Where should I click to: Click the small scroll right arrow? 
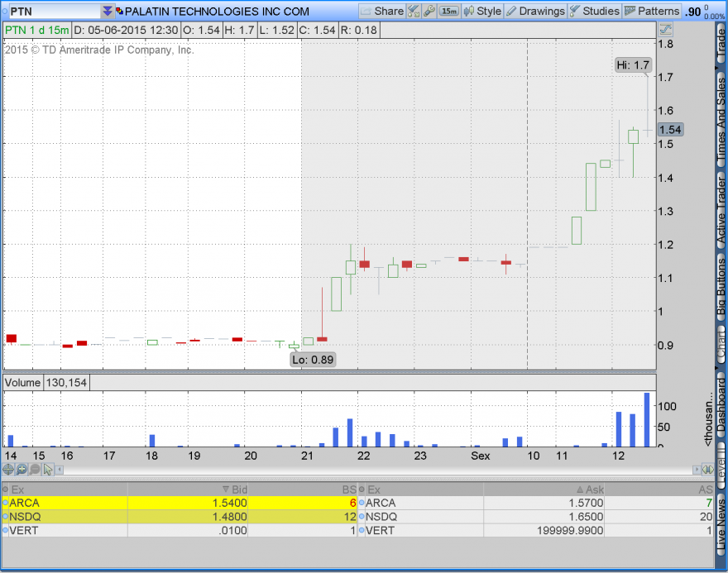click(697, 470)
